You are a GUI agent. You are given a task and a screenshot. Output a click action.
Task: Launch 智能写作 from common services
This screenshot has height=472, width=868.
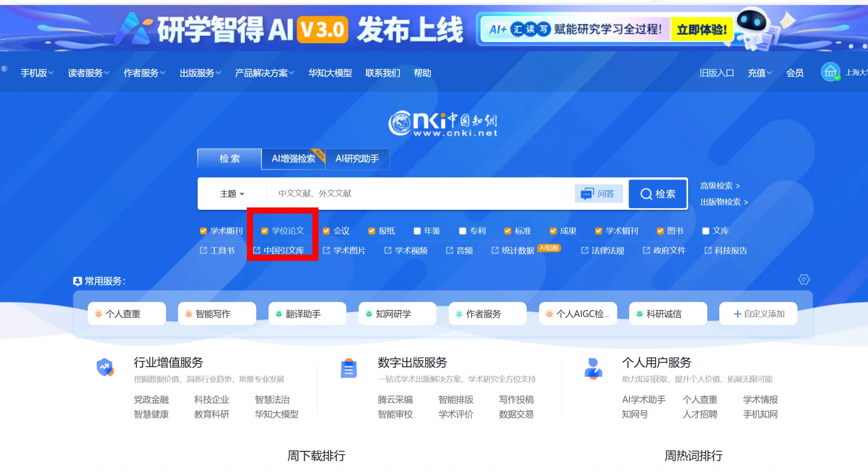(x=217, y=313)
